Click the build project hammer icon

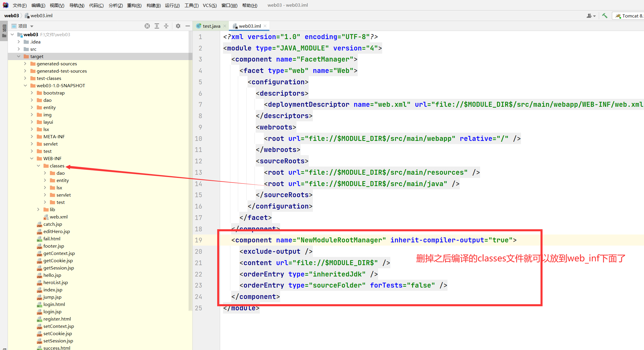pyautogui.click(x=605, y=16)
